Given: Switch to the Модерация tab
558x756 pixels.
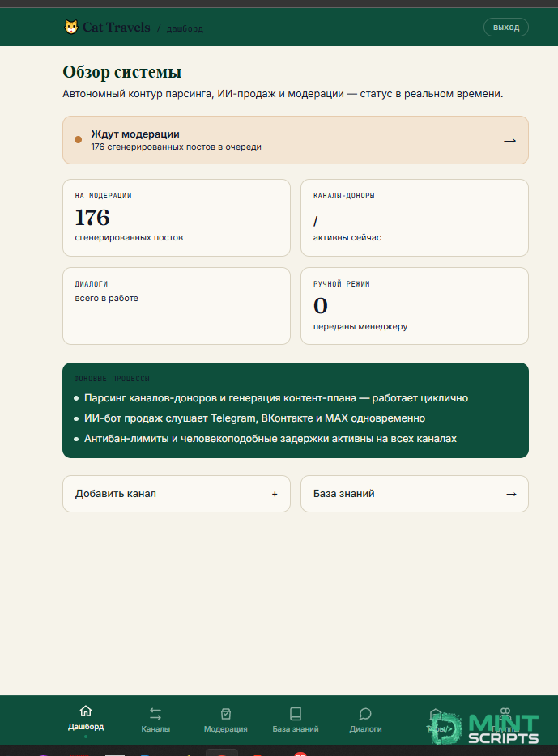Looking at the screenshot, I should click(226, 720).
